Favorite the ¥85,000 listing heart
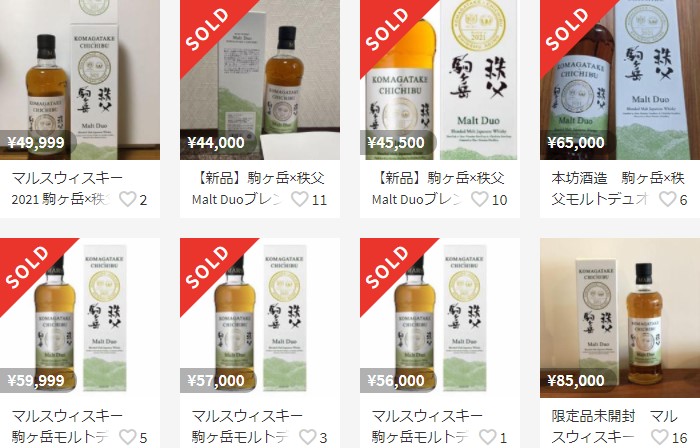700x448 pixels. [x=660, y=437]
